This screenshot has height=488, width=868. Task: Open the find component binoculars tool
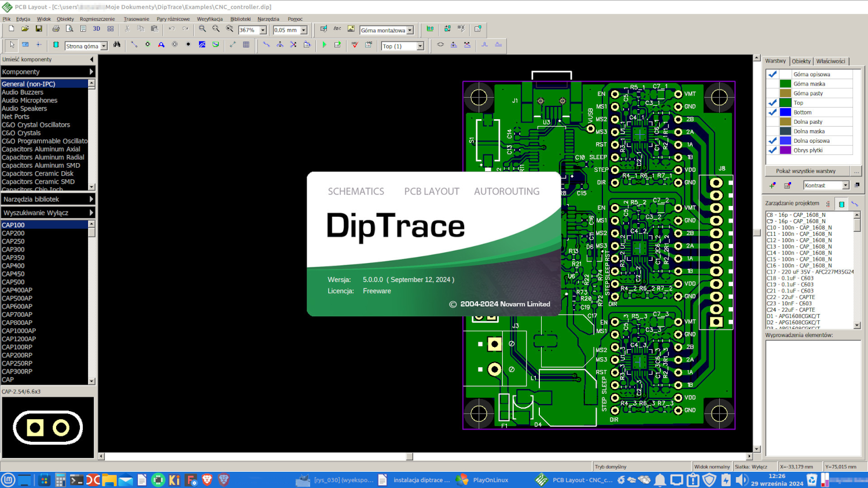117,45
